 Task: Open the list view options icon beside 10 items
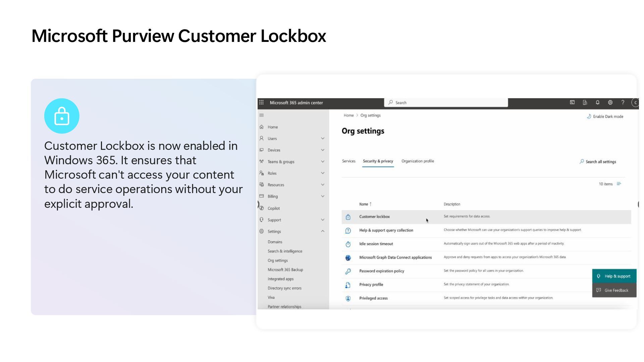pos(619,184)
